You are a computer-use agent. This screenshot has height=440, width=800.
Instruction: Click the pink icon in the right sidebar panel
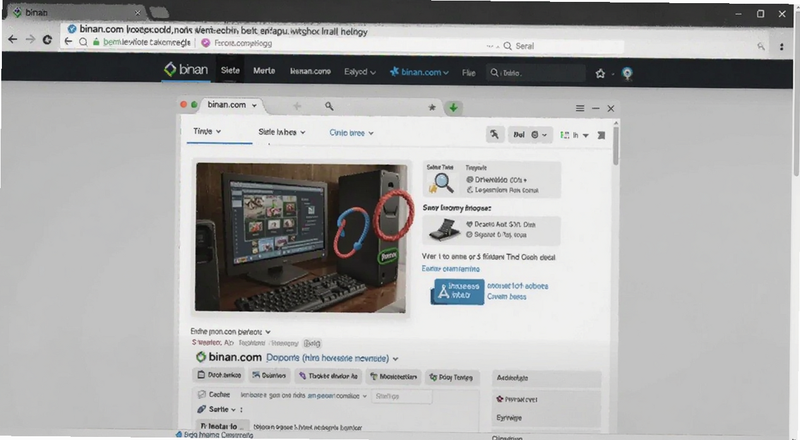[x=500, y=399]
